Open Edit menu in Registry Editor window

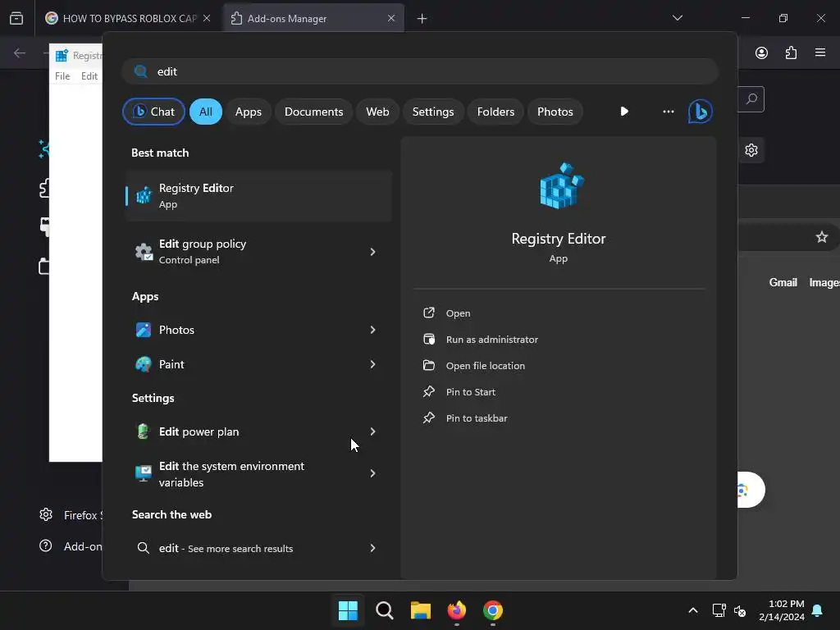[89, 76]
